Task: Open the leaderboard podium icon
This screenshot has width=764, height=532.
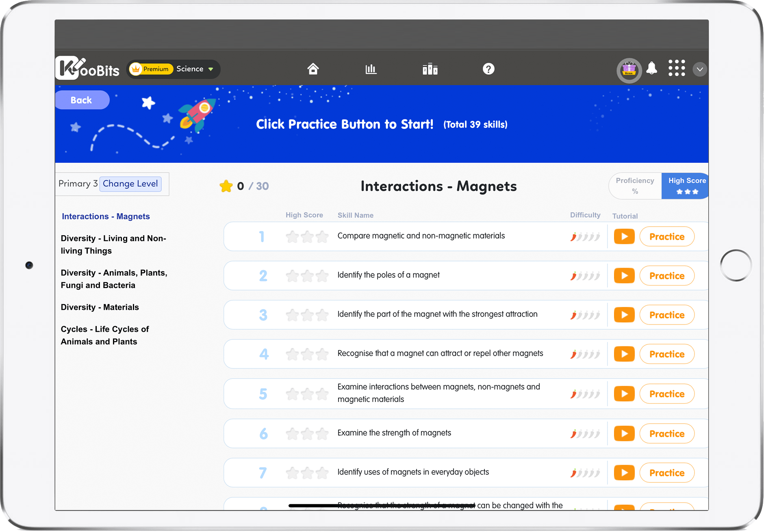Action: pos(430,69)
